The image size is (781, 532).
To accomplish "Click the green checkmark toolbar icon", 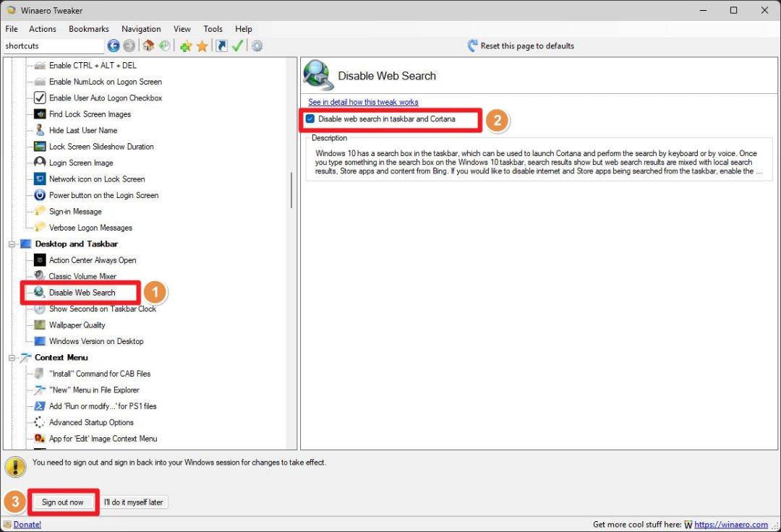I will (238, 46).
